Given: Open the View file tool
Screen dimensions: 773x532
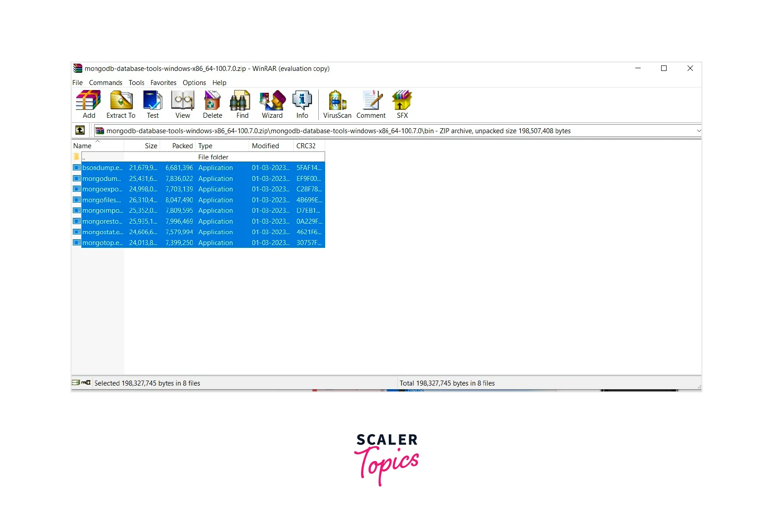Looking at the screenshot, I should click(182, 104).
